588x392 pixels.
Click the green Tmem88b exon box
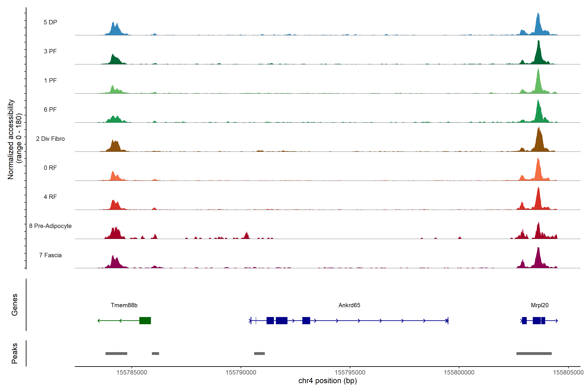click(145, 320)
